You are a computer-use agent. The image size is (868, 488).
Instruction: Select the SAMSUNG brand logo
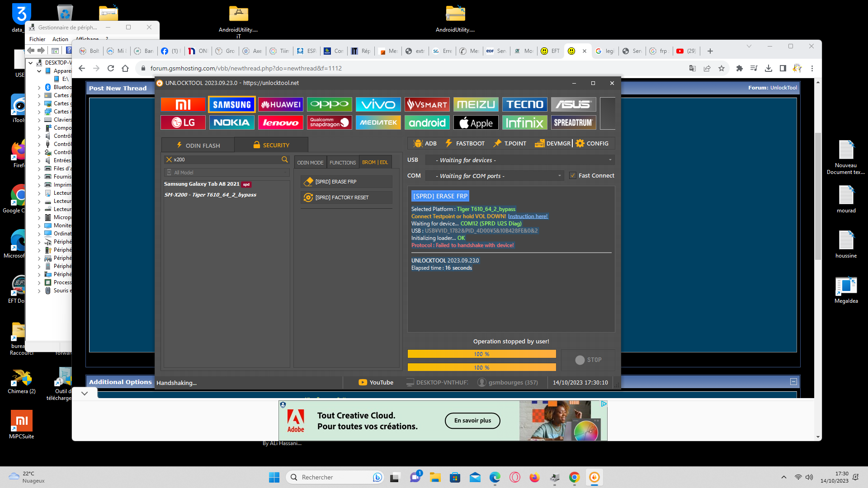[231, 104]
